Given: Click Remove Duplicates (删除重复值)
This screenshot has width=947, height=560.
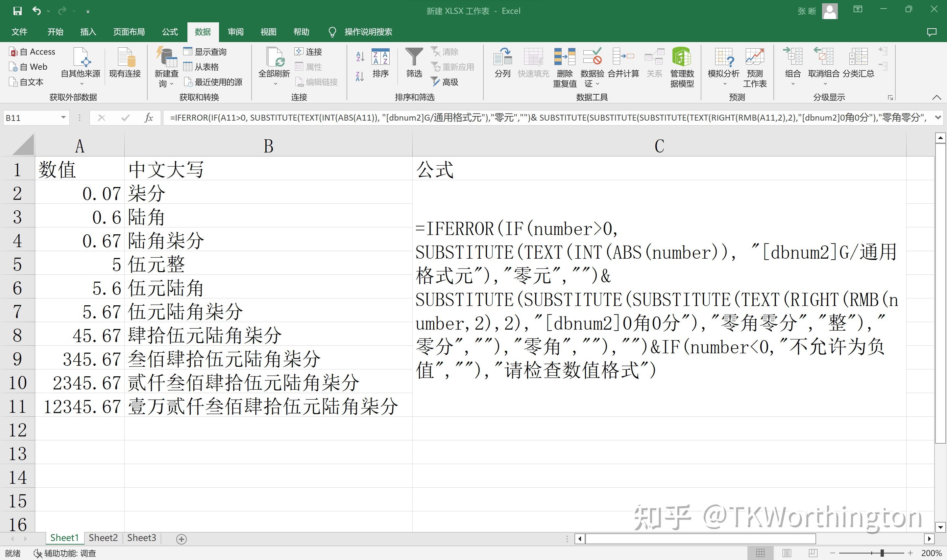Looking at the screenshot, I should [x=565, y=67].
